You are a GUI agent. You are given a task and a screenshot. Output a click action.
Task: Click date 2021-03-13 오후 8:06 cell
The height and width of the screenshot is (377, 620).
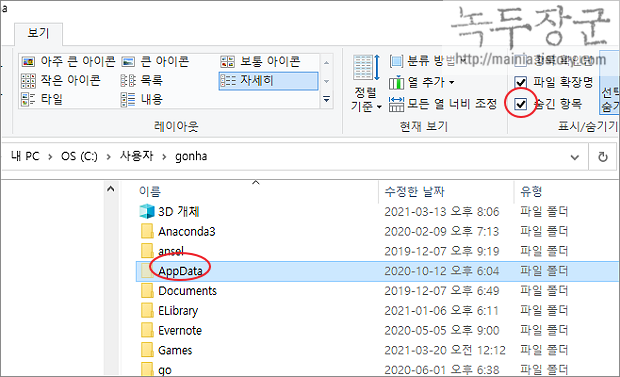(x=442, y=212)
